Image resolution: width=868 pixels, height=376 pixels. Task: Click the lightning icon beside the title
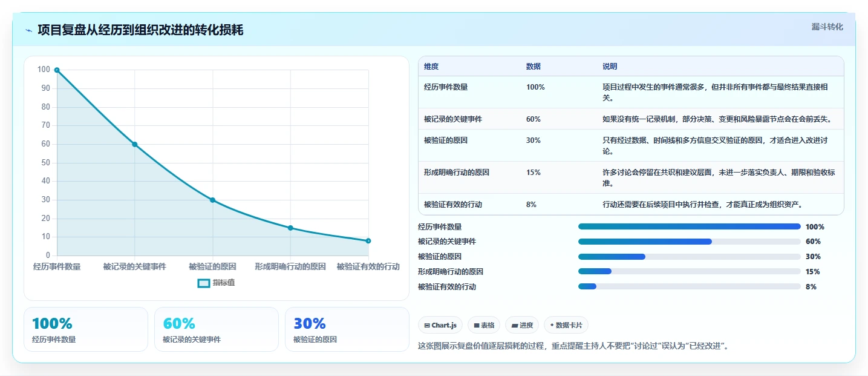pos(29,30)
